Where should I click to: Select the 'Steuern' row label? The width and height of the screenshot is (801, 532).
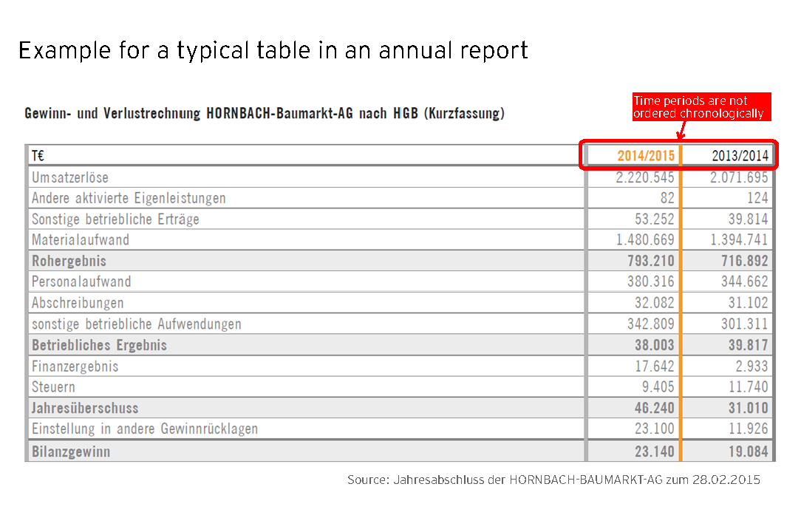coord(53,387)
